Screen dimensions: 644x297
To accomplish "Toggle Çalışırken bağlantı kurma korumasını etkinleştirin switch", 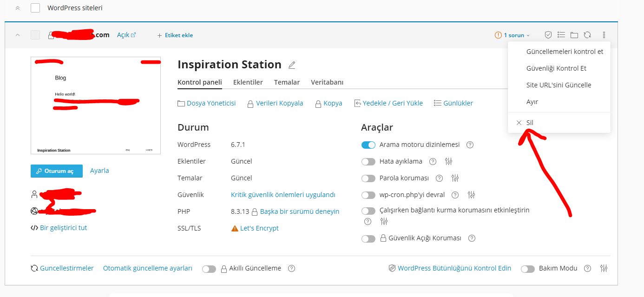I will click(368, 211).
